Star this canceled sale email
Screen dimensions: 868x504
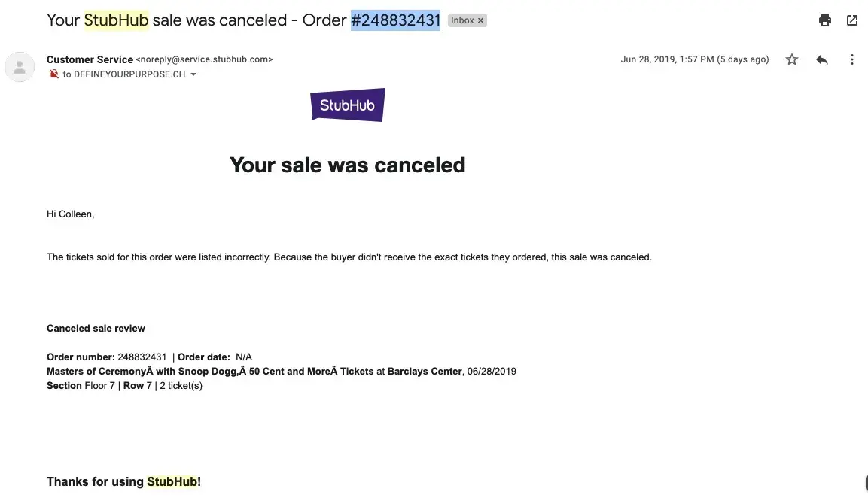[x=792, y=59]
